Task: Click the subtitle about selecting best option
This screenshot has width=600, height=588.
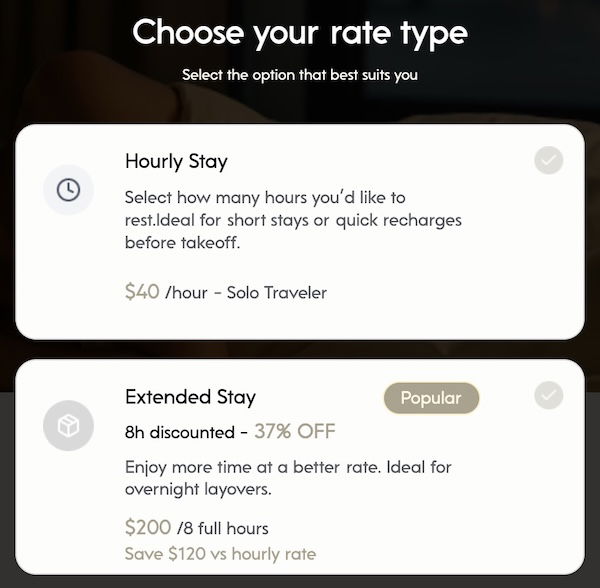Action: coord(300,75)
